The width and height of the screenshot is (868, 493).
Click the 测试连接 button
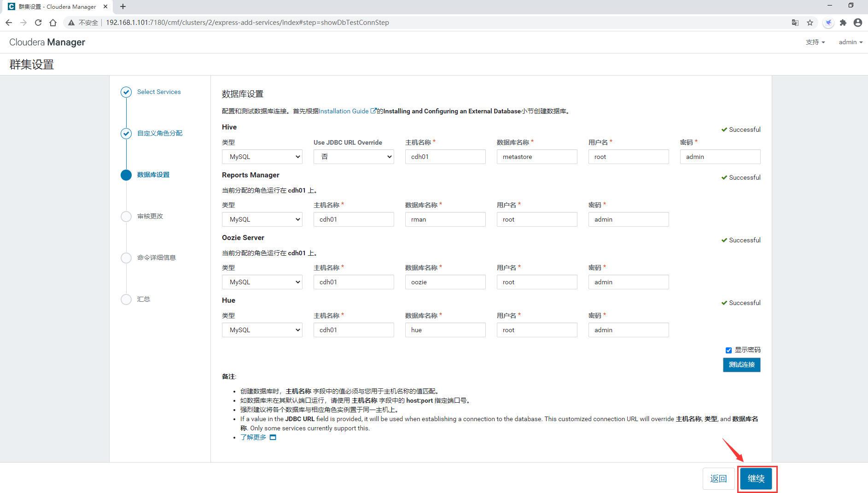pos(741,364)
